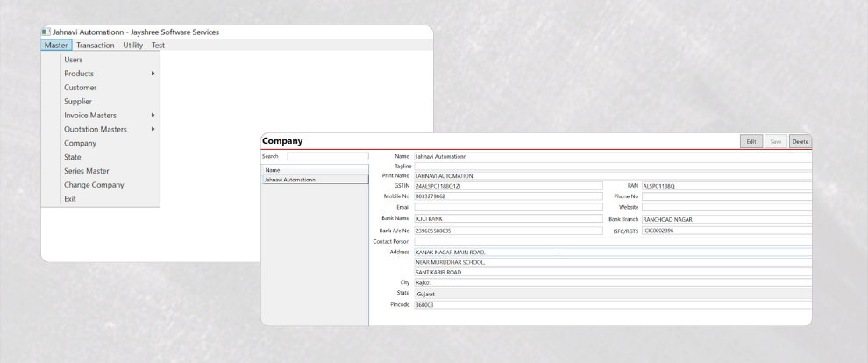Choose Supplier in the Master menu
Viewport: 868px width, 363px height.
point(78,102)
